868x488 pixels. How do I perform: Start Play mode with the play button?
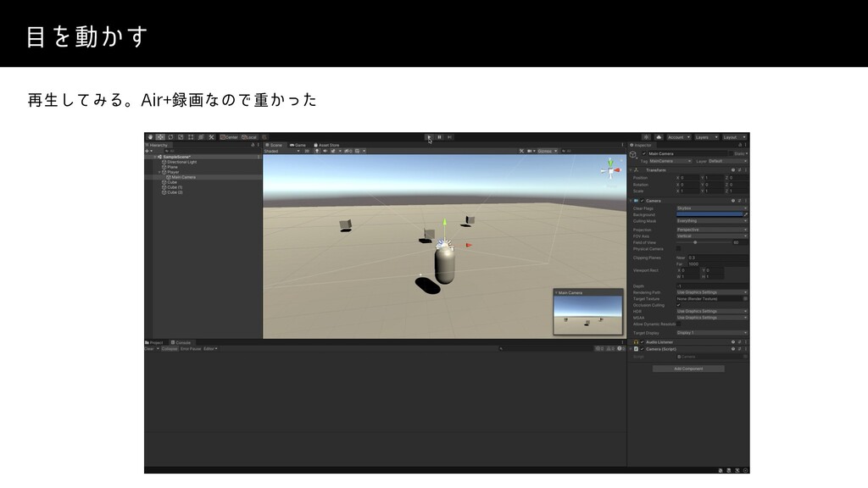[x=429, y=137]
